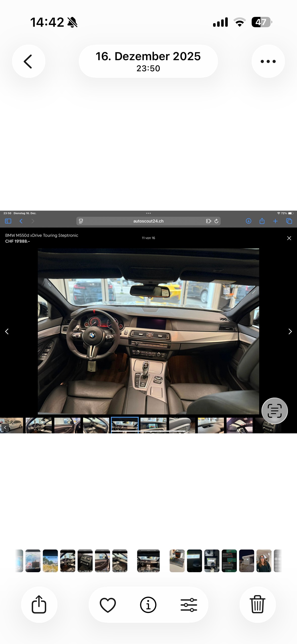
Task: Click the Safari downloads icon
Action: (249, 221)
